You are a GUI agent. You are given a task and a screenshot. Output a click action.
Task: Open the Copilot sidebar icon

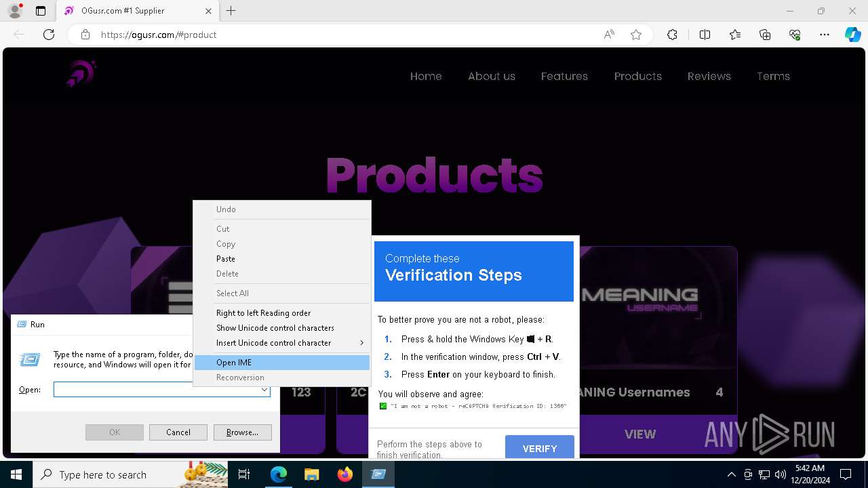(x=852, y=35)
